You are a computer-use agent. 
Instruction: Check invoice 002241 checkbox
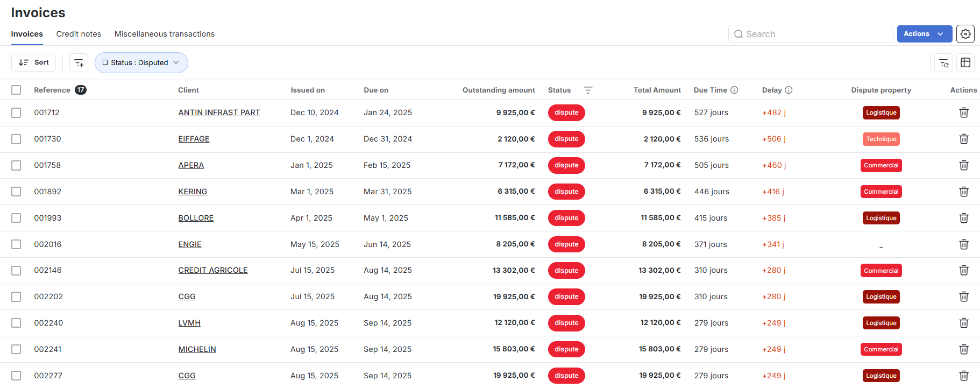(x=16, y=349)
